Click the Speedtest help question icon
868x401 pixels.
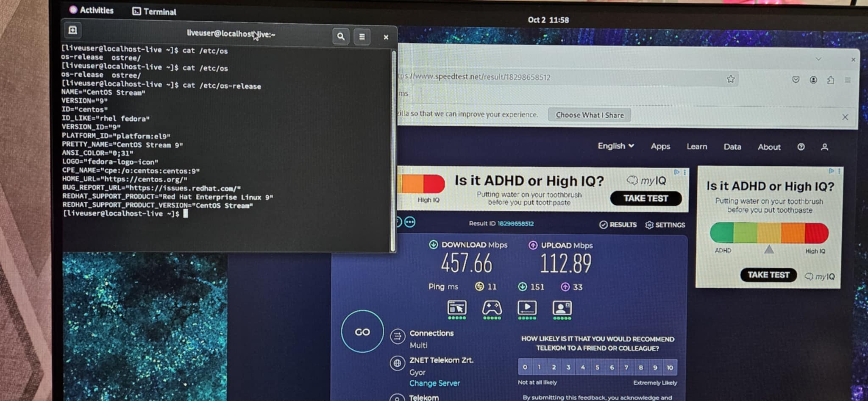pos(801,147)
